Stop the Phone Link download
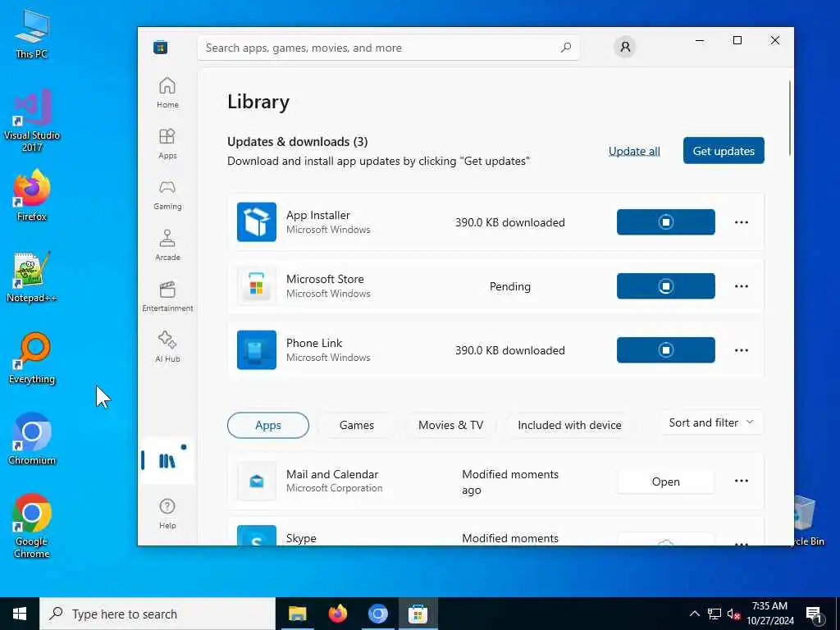Viewport: 840px width, 630px height. click(665, 349)
